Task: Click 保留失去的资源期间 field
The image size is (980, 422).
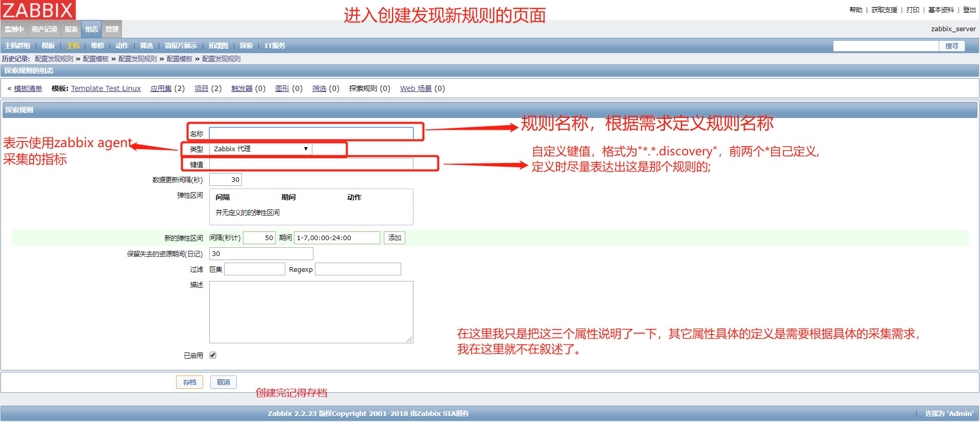Action: pyautogui.click(x=261, y=253)
